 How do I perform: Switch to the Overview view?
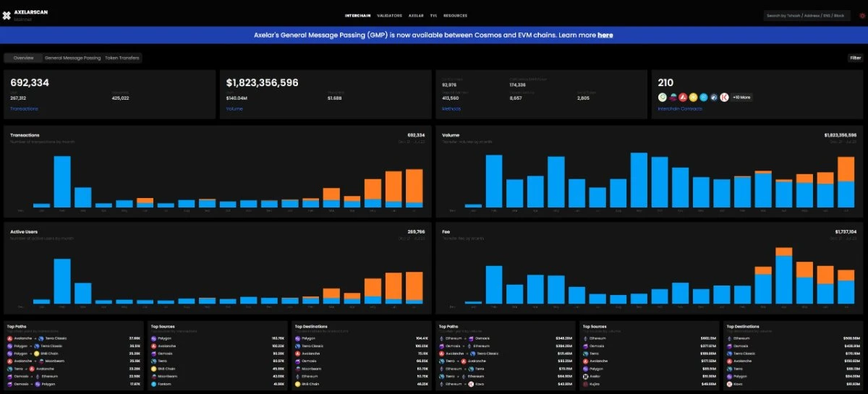point(23,58)
